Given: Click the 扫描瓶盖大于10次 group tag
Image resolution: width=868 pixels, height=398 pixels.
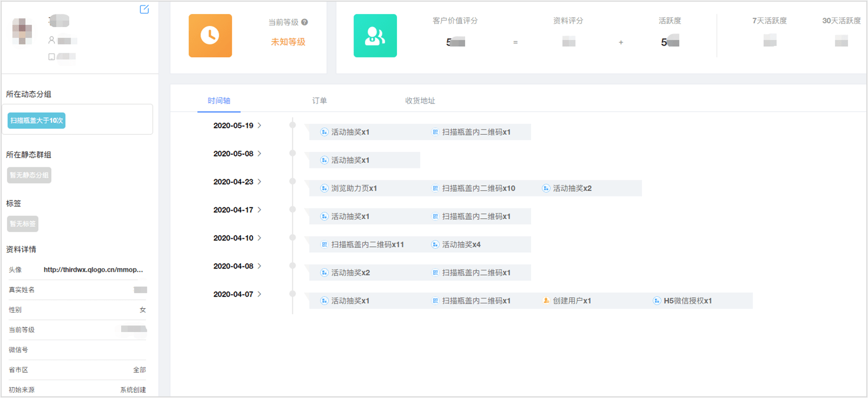Looking at the screenshot, I should pyautogui.click(x=36, y=120).
